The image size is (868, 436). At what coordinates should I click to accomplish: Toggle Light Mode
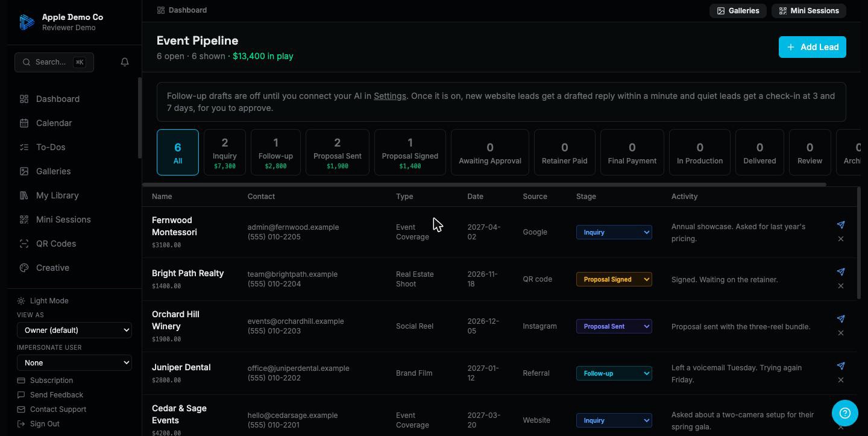(43, 301)
